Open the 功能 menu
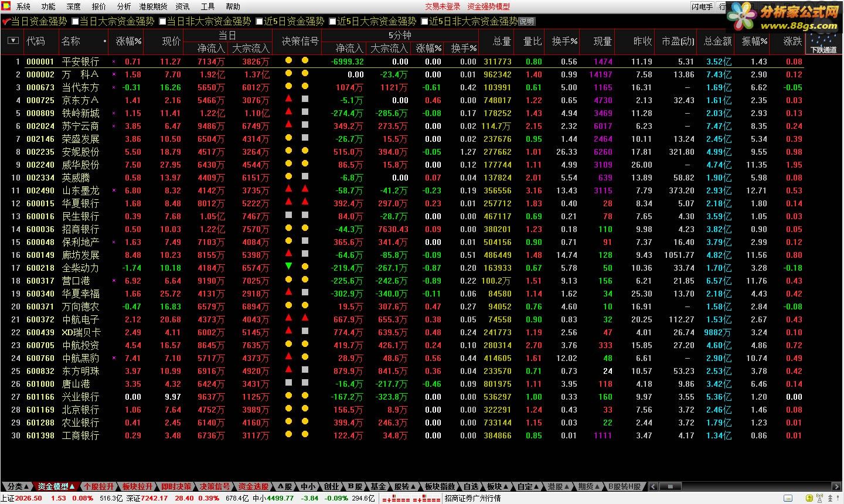Screen dimensions: 844x504 coord(49,6)
